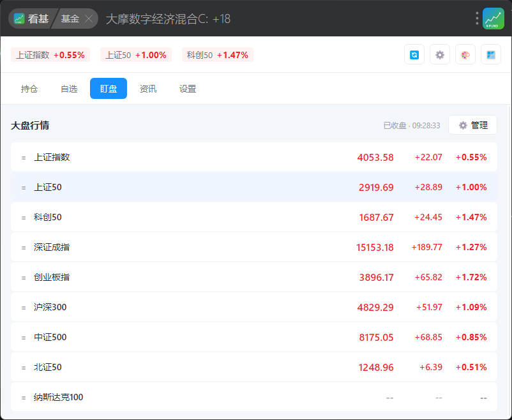Click the 上证指数 +0.55% badge at top
The height and width of the screenshot is (420, 512).
(x=50, y=55)
